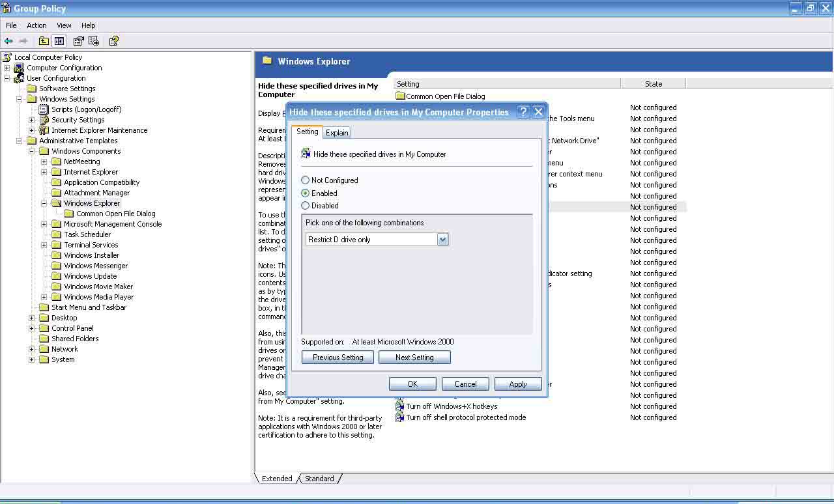This screenshot has height=504, width=834.
Task: Open the Properties toolbar icon
Action: pos(79,41)
